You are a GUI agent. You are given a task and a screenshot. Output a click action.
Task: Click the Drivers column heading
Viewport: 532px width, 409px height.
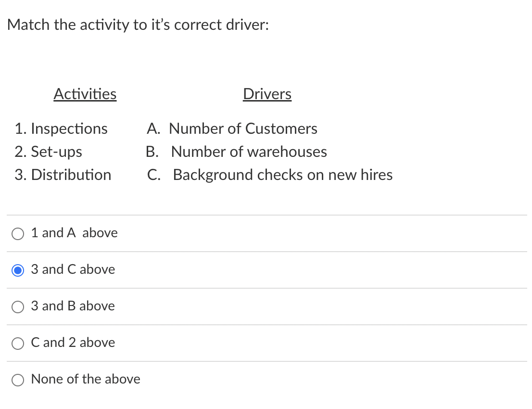pos(267,94)
